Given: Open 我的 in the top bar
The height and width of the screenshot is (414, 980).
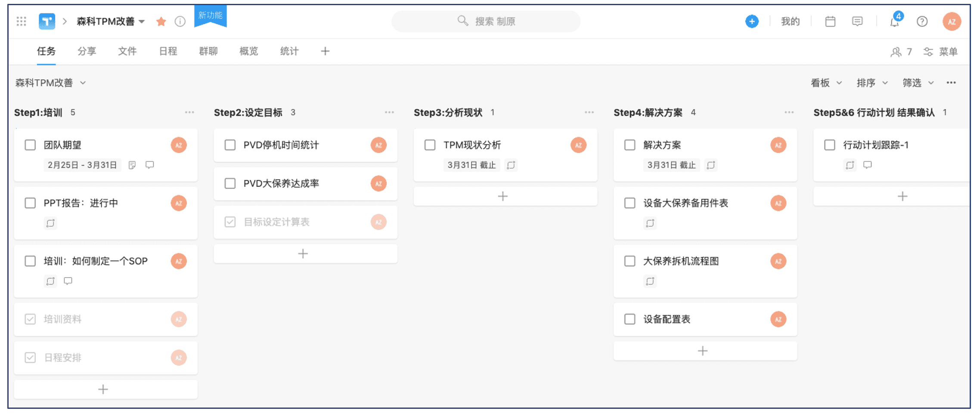Looking at the screenshot, I should click(790, 22).
